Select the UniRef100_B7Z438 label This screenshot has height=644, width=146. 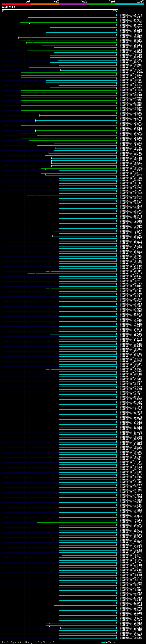(x=131, y=100)
